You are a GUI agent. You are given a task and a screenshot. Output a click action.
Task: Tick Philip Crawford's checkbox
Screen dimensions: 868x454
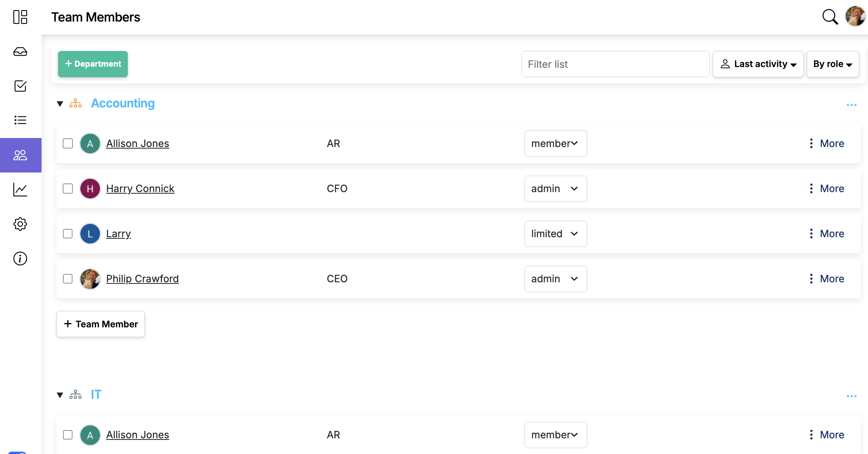[68, 279]
